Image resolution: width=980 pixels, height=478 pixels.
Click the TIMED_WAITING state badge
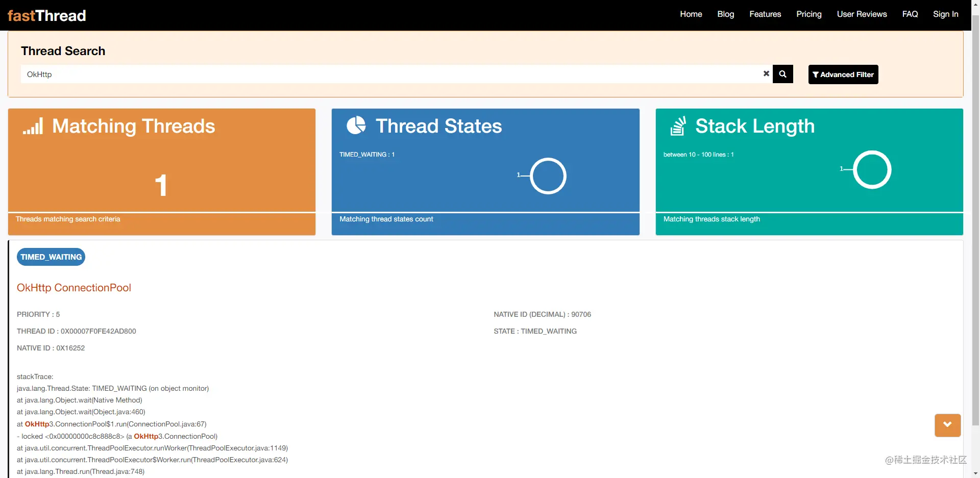point(51,257)
